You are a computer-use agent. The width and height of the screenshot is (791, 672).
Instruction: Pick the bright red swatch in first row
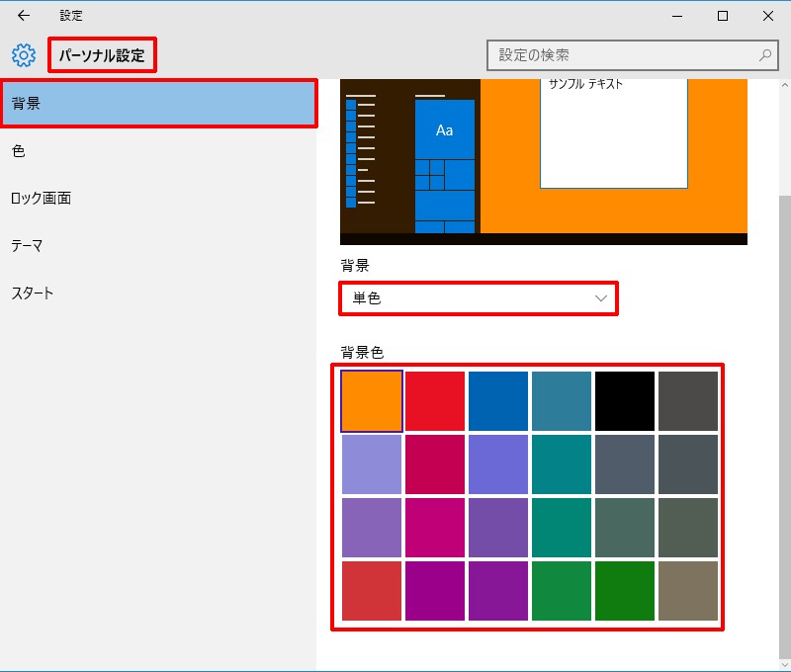pos(435,401)
